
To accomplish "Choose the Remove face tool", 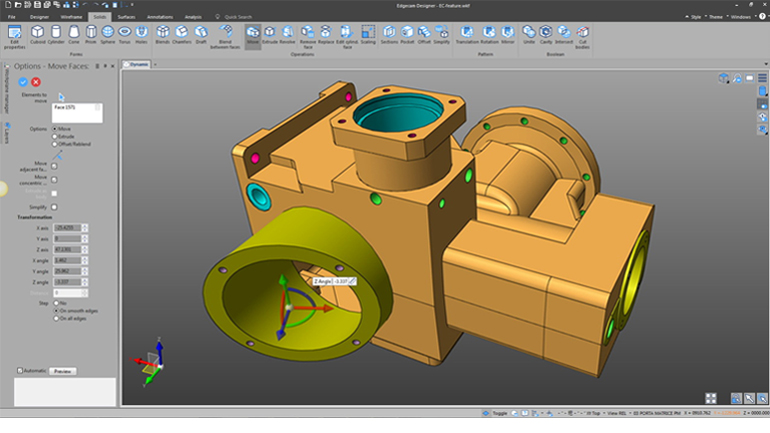I will pos(308,37).
